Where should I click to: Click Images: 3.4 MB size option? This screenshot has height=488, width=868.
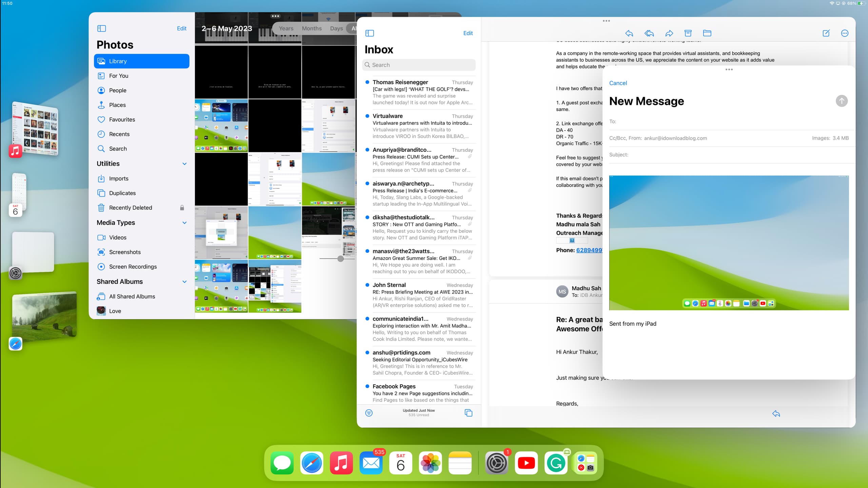tap(830, 138)
